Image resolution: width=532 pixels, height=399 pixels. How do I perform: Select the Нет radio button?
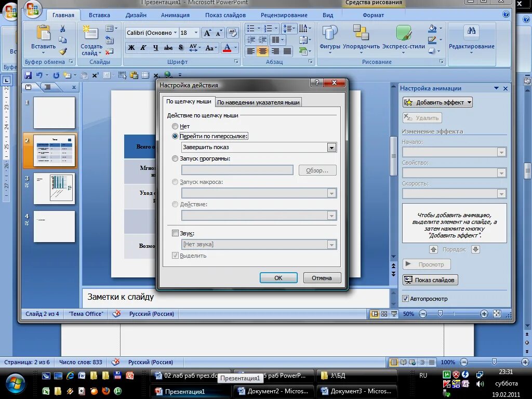pos(175,126)
